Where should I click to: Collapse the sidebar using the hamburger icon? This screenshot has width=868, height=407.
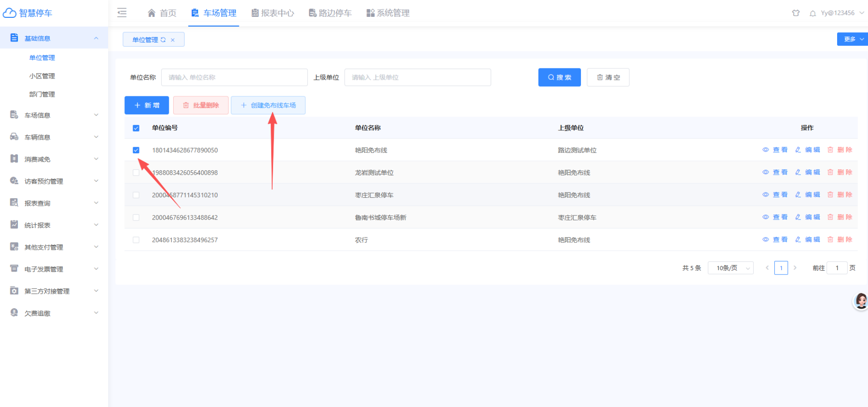(x=122, y=13)
